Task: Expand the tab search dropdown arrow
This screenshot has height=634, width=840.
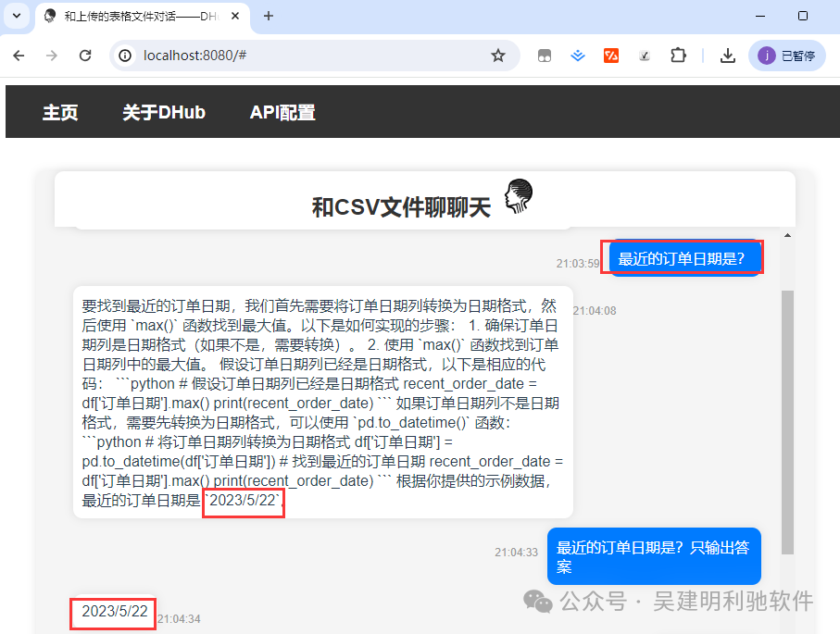Action: [16, 16]
